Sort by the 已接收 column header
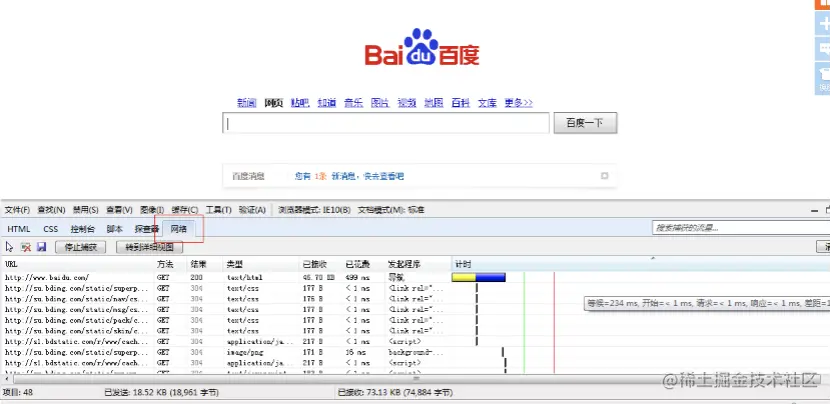 point(321,264)
